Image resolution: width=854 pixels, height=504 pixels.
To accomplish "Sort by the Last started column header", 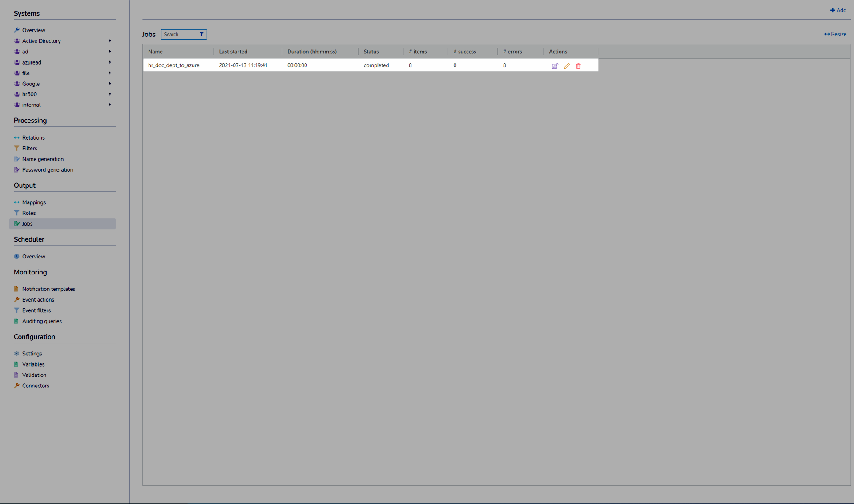I will (233, 52).
